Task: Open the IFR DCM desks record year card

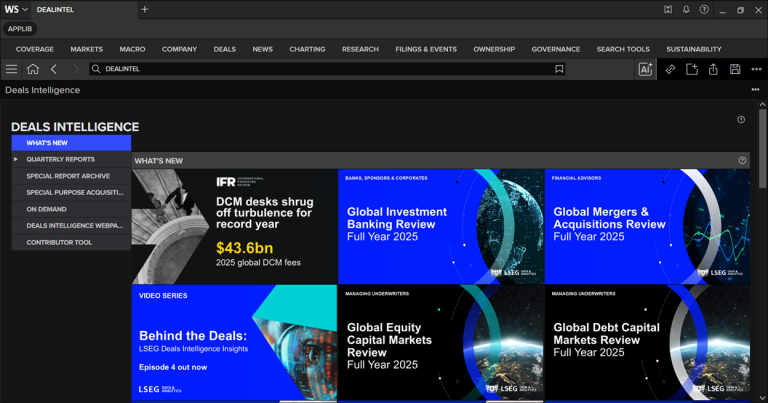Action: pos(235,227)
